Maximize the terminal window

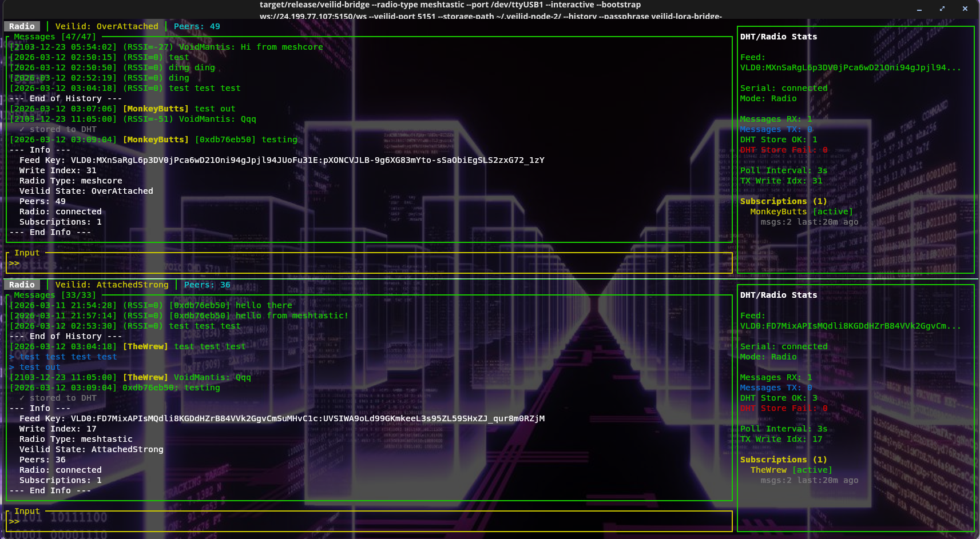(942, 9)
